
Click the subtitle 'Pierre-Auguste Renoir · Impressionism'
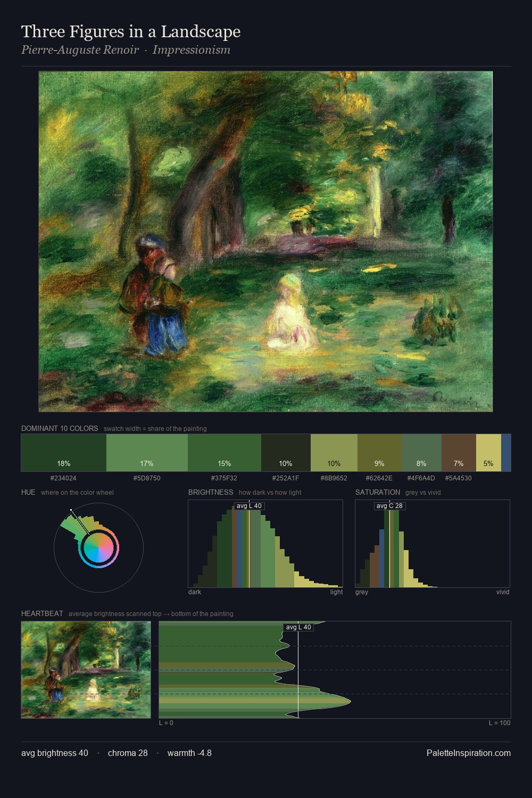coord(126,50)
